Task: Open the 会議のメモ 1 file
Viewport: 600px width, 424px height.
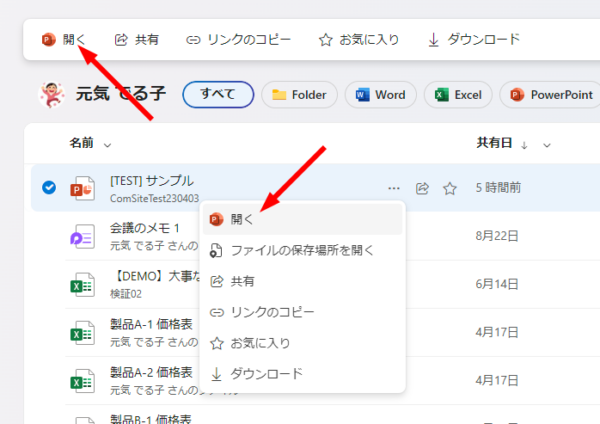Action: click(145, 228)
